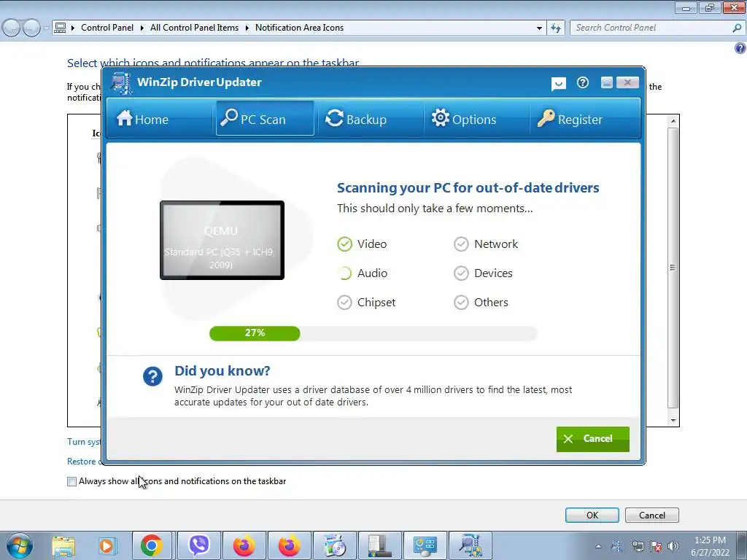The height and width of the screenshot is (560, 747).
Task: Click the Action Center flag tray icon
Action: 656,546
